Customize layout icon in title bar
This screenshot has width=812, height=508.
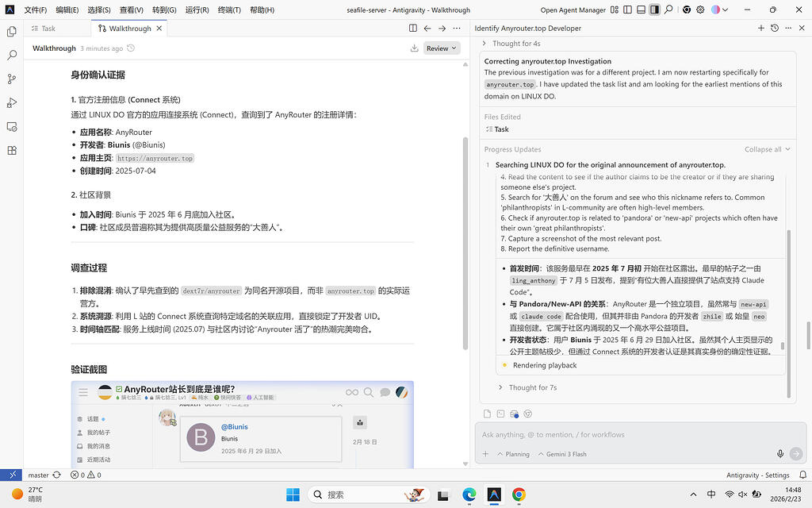click(x=615, y=10)
